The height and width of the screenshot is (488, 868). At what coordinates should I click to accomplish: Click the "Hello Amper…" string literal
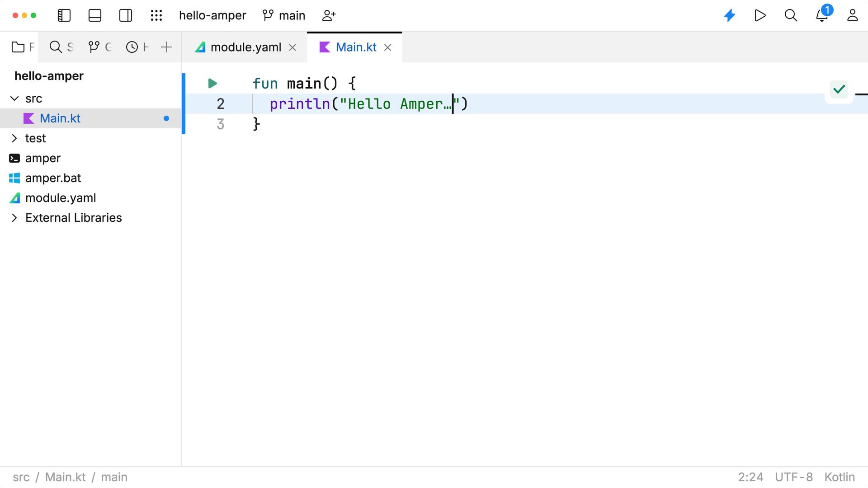(x=400, y=104)
